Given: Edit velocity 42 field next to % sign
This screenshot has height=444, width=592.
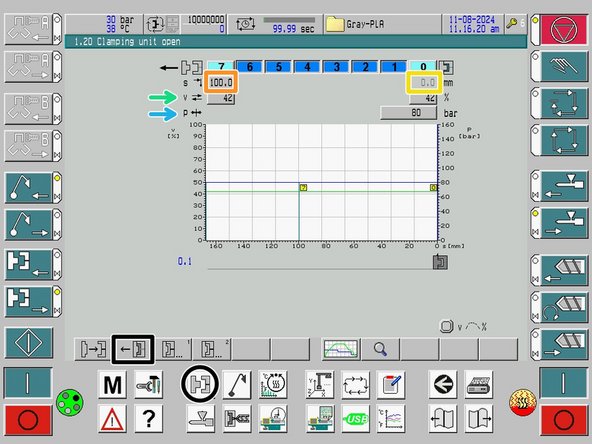Looking at the screenshot, I should point(423,98).
